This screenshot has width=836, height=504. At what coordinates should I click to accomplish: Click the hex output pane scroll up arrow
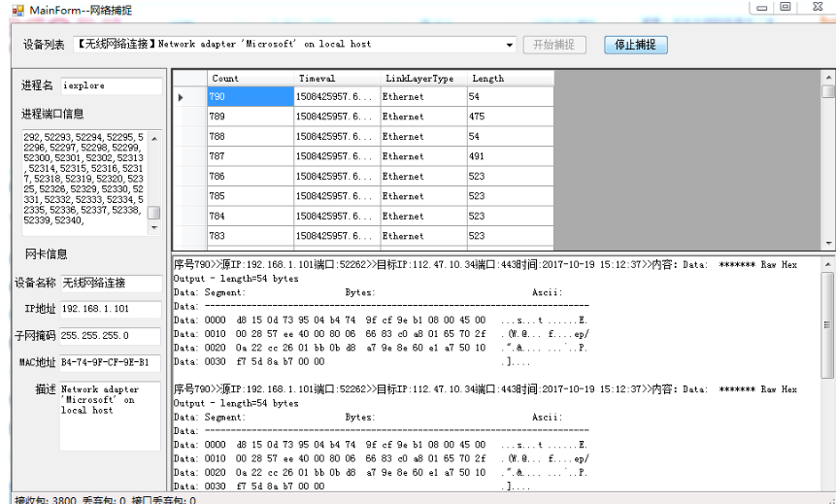point(827,264)
